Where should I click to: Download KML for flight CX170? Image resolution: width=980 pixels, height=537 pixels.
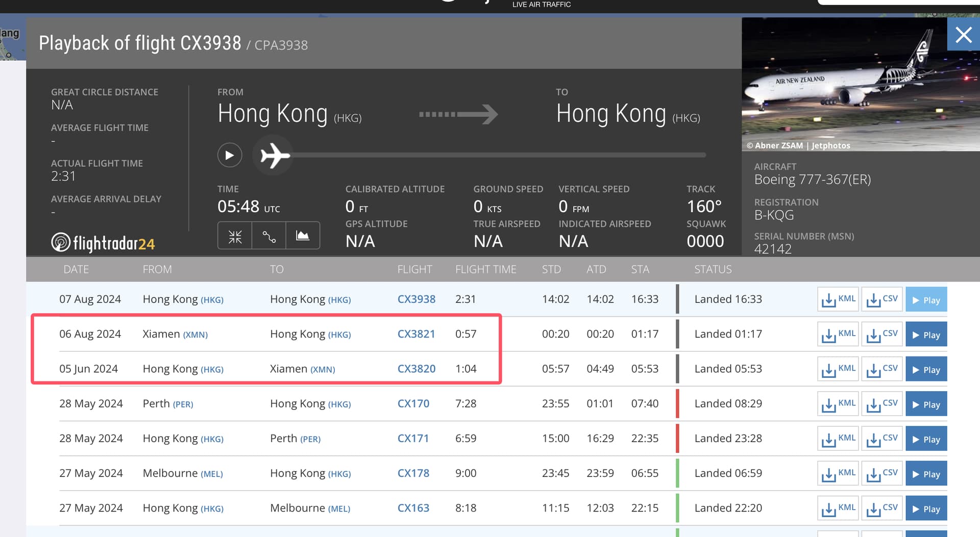[838, 404]
